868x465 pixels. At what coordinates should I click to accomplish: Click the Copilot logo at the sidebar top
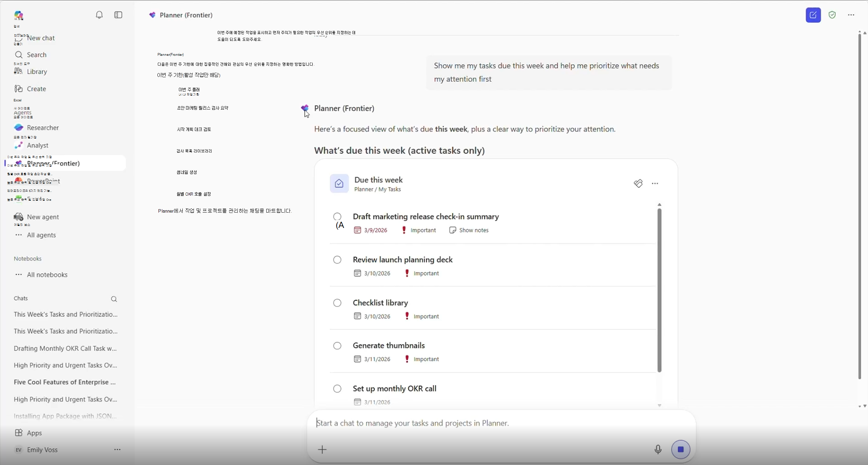pyautogui.click(x=18, y=14)
